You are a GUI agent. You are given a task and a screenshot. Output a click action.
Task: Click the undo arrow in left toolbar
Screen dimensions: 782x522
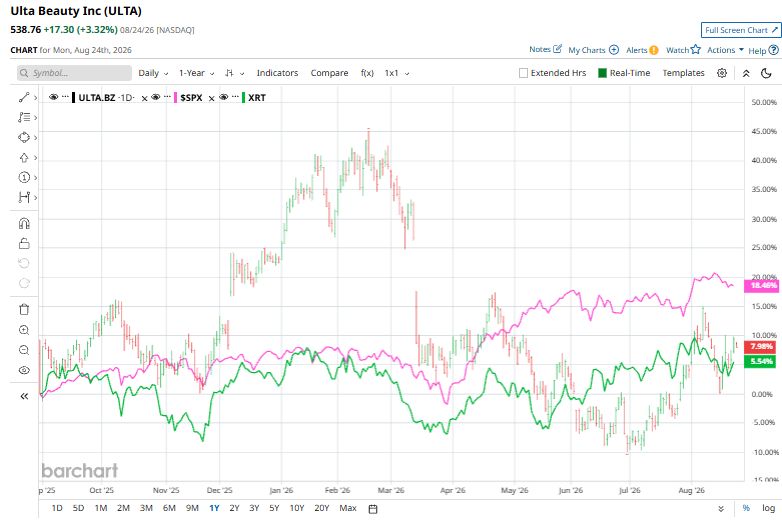24,263
